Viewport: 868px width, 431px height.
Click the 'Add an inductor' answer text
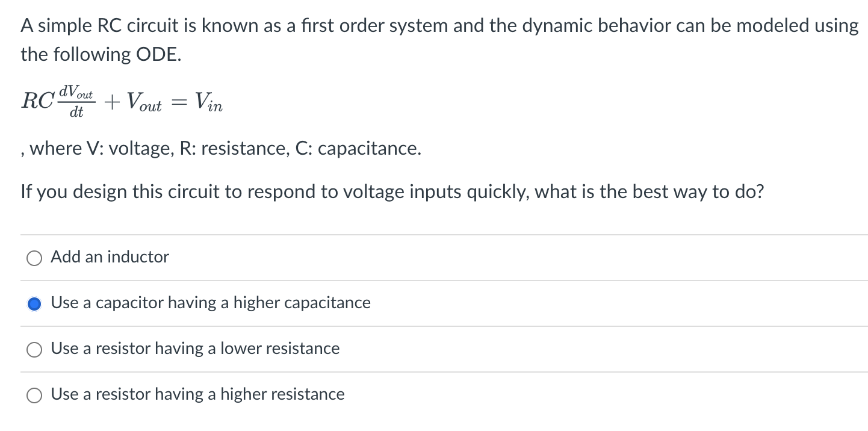tap(109, 257)
